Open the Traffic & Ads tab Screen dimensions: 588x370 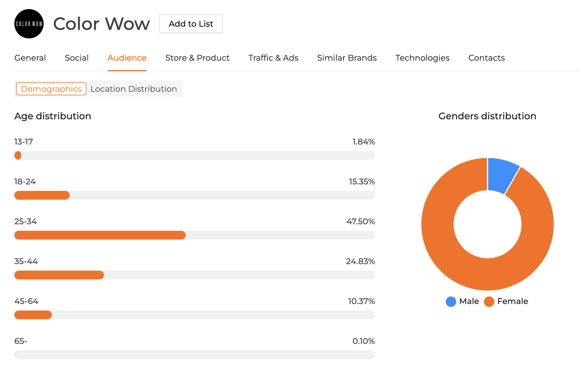tap(273, 58)
